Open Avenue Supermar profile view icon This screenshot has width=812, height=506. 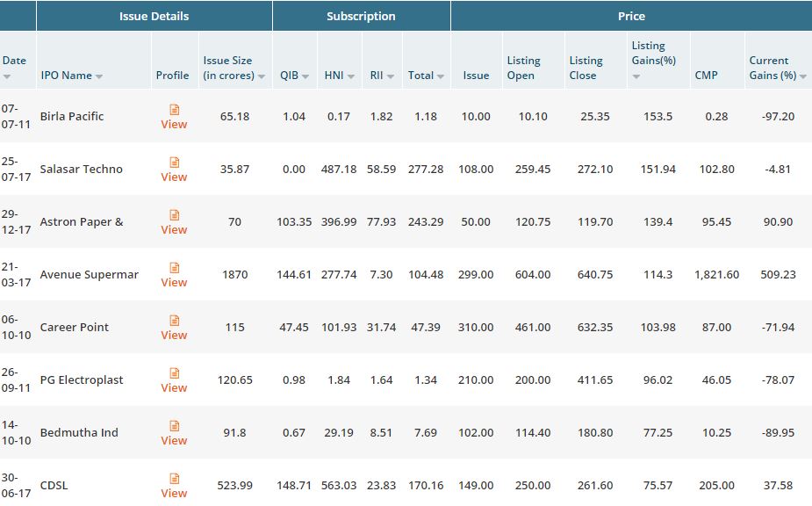(174, 268)
